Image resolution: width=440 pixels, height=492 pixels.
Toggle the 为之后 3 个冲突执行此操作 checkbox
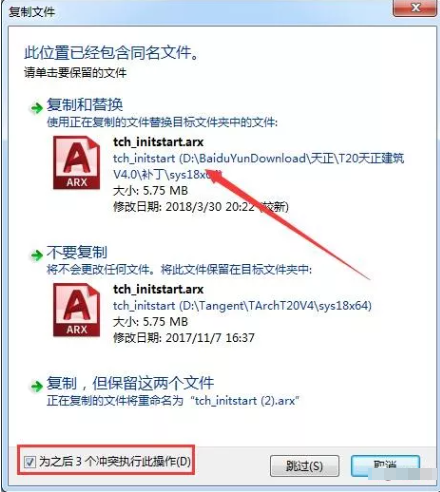(30, 462)
